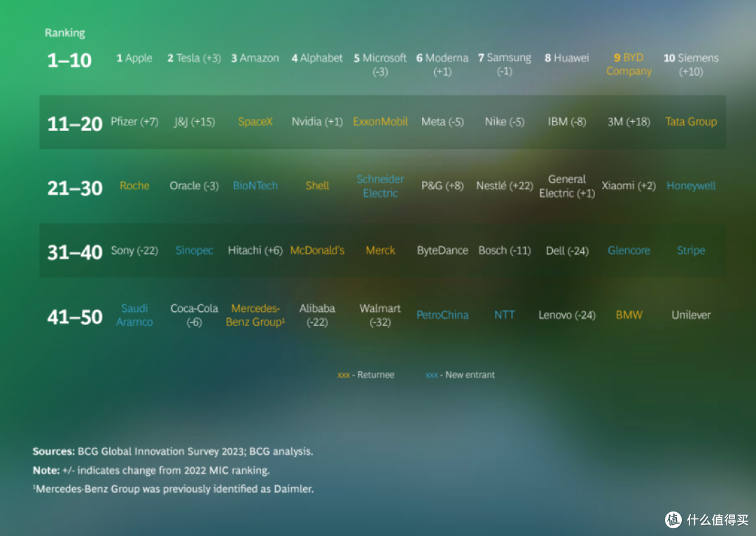Select the Alibaba (-22) entry
Image resolution: width=756 pixels, height=536 pixels.
pos(317,315)
